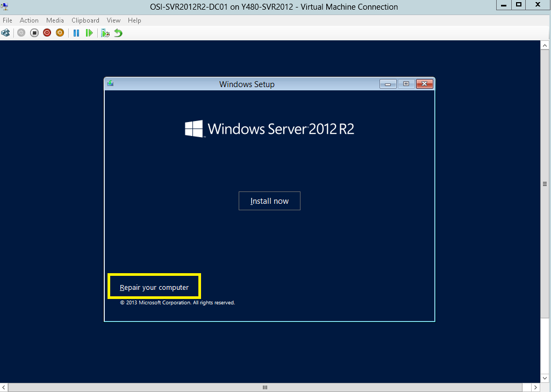Click the Install now button
The image size is (551, 392).
pyautogui.click(x=269, y=201)
